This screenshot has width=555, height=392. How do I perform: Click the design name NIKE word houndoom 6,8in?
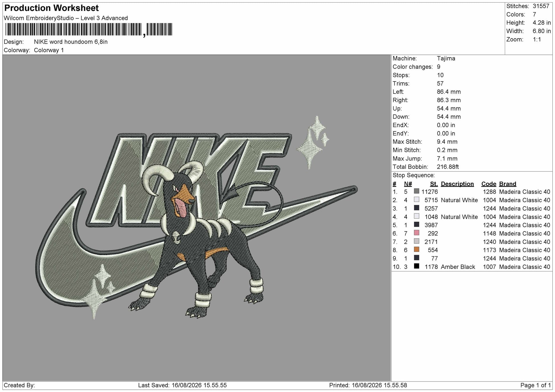71,42
